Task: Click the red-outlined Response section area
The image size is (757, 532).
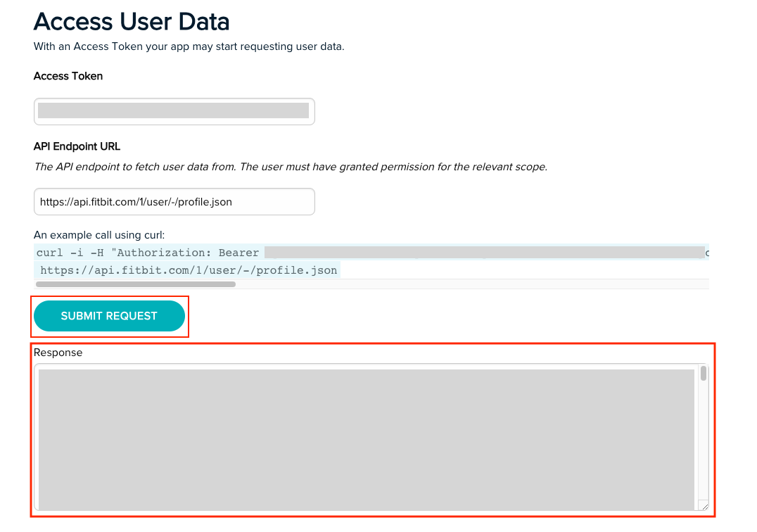Action: point(371,429)
